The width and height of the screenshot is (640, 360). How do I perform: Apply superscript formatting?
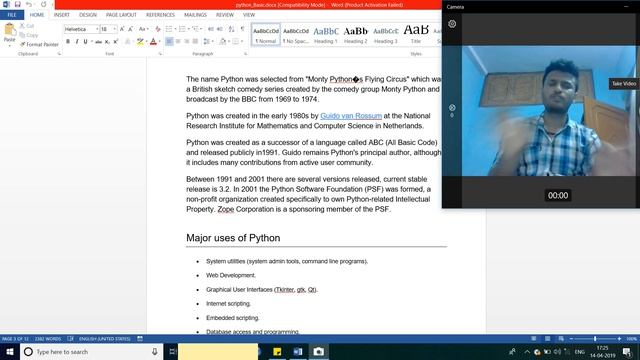[116, 42]
